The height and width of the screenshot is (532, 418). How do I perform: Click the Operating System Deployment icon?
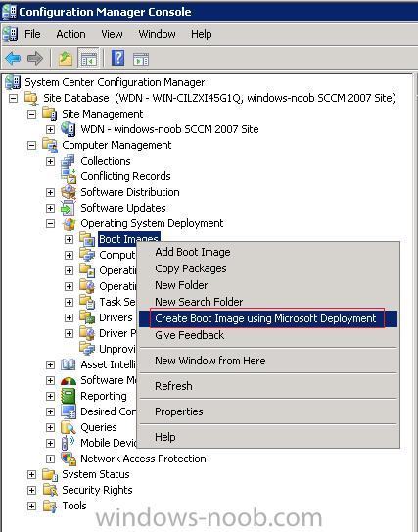(x=69, y=223)
